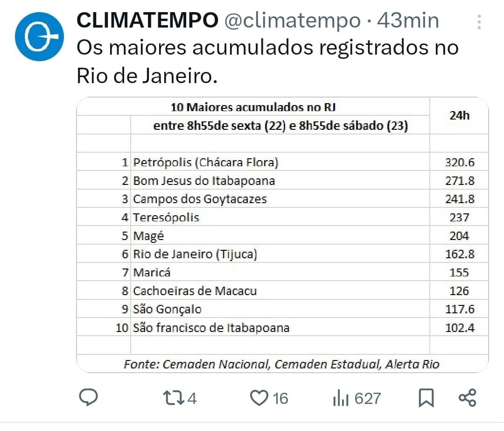Screen dimensions: 504x431
Task: Click the CLIMATEMPO display name
Action: point(147,21)
